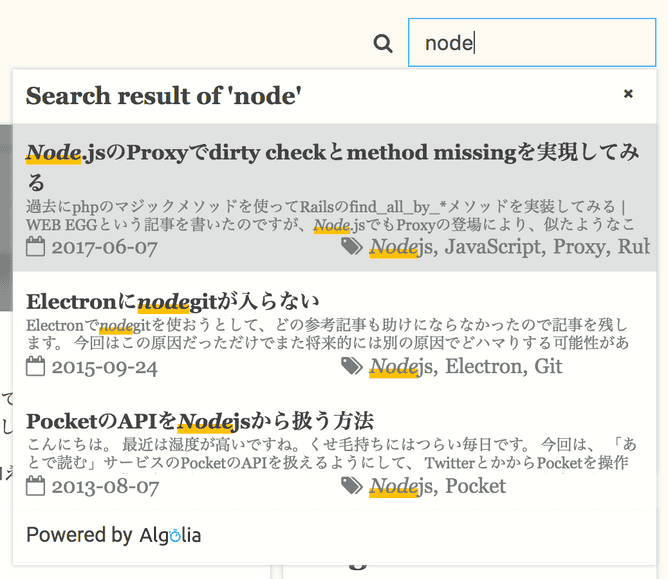Click the magnifying glass search icon
This screenshot has width=668, height=579.
click(x=383, y=43)
